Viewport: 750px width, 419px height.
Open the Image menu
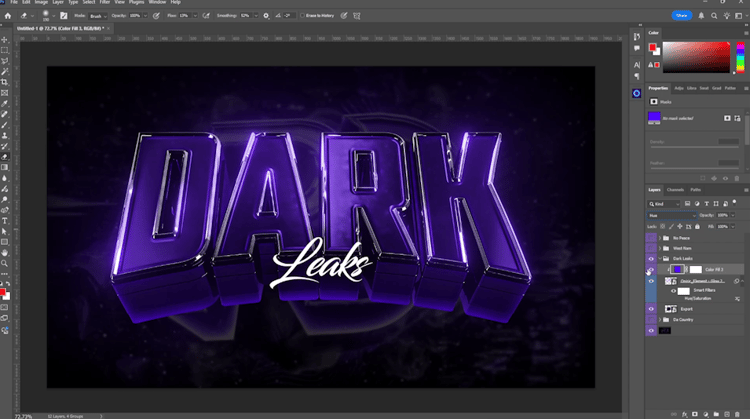coord(41,2)
